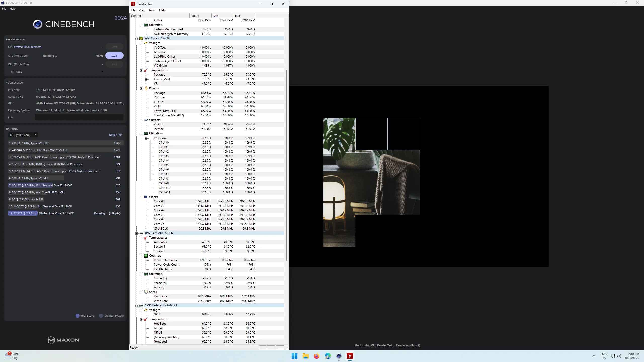Click the Info text field
Screen dimensions: 644x362
pyautogui.click(x=79, y=117)
